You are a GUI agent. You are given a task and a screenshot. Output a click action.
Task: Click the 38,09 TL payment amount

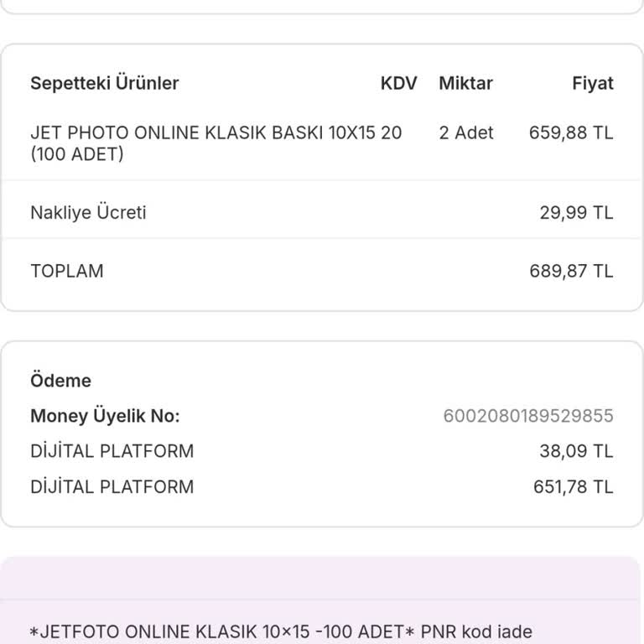coord(576,451)
